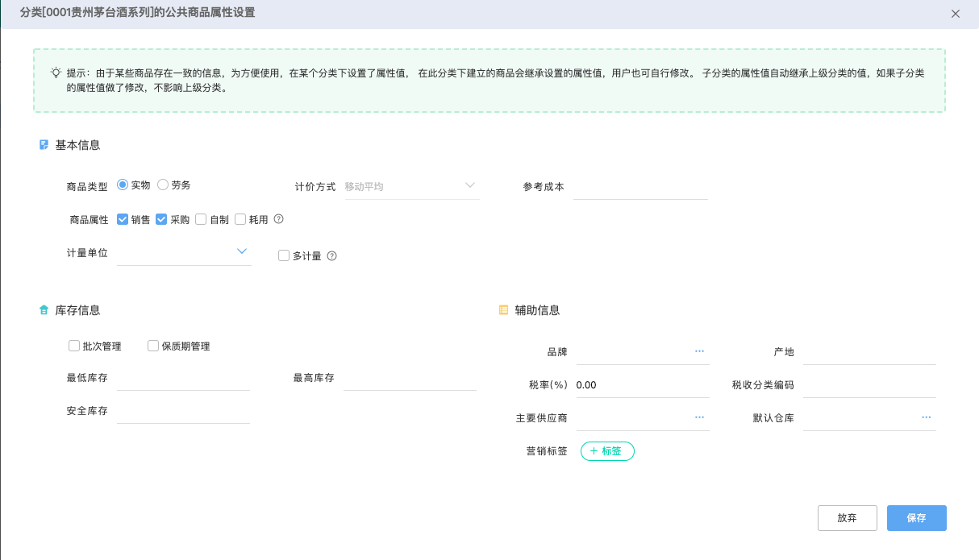979x560 pixels.
Task: Click the 保存 button
Action: coord(917,518)
